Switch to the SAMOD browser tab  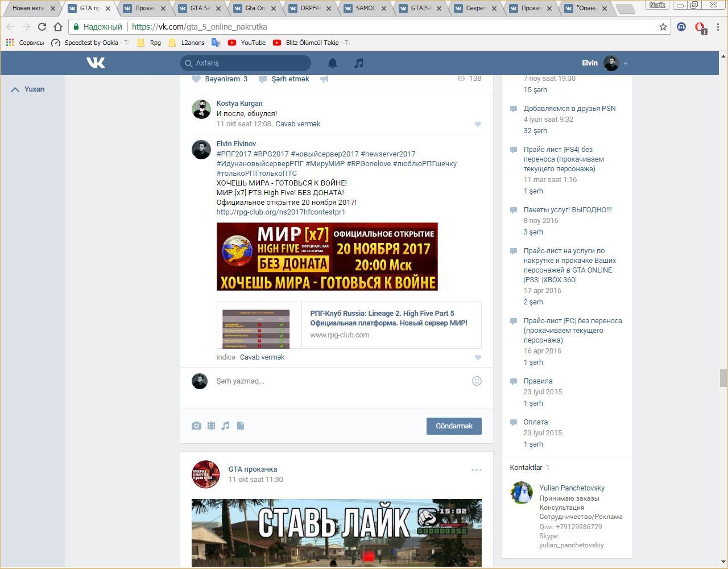[366, 9]
